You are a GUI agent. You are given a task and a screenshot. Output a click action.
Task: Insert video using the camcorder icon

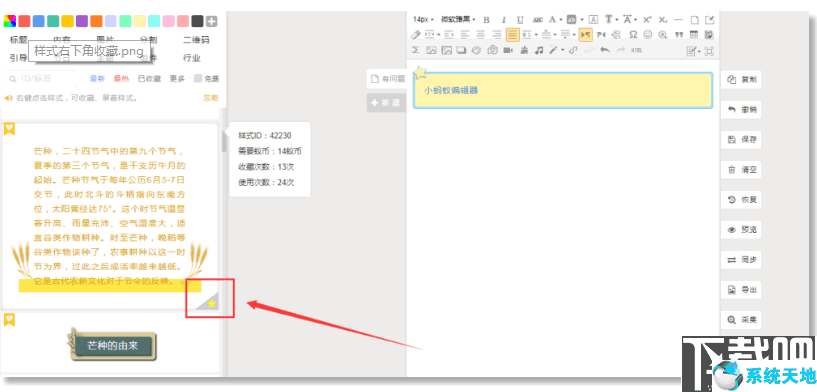[508, 50]
